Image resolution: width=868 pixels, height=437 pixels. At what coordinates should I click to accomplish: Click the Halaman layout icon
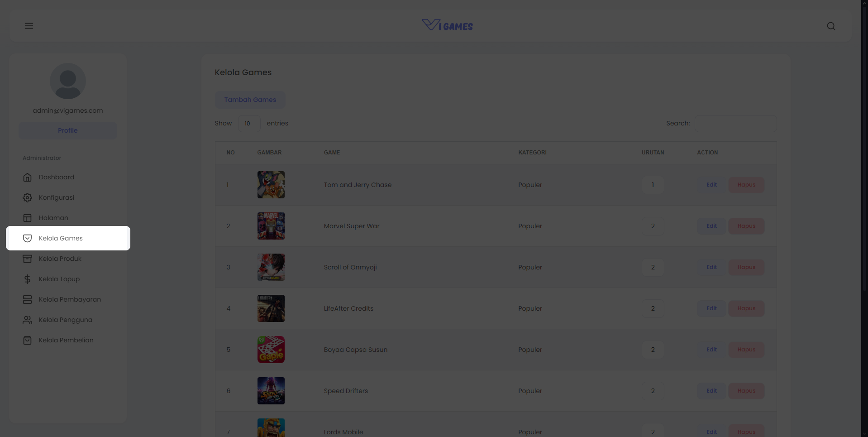point(28,218)
